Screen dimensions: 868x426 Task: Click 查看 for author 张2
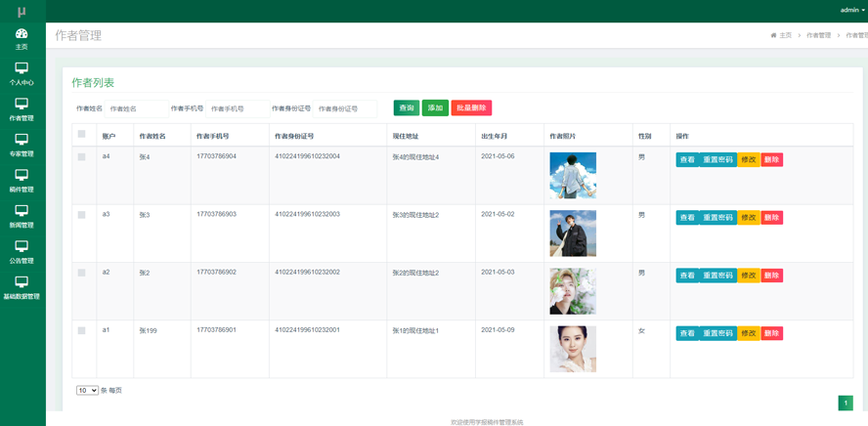pyautogui.click(x=687, y=276)
